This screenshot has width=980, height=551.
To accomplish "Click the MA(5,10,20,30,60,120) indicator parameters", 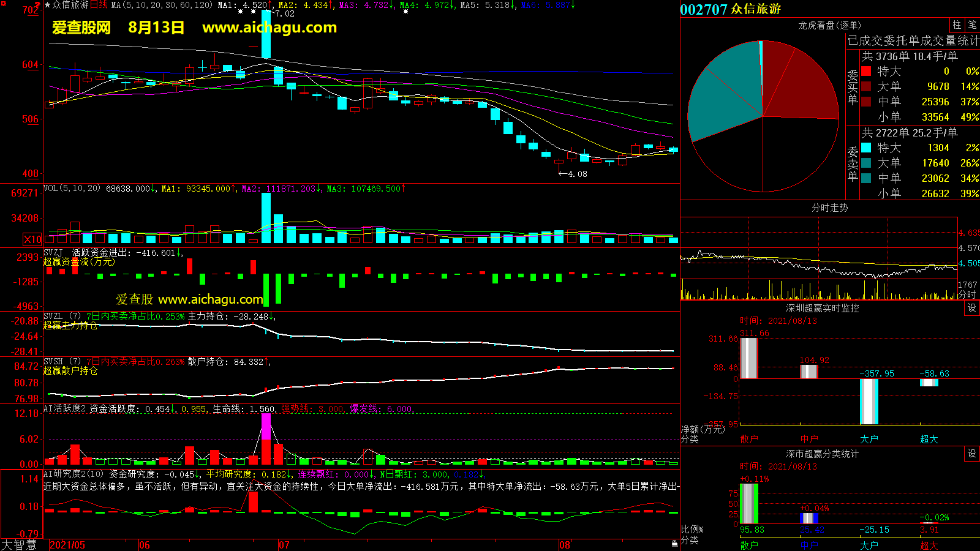I will tap(162, 5).
